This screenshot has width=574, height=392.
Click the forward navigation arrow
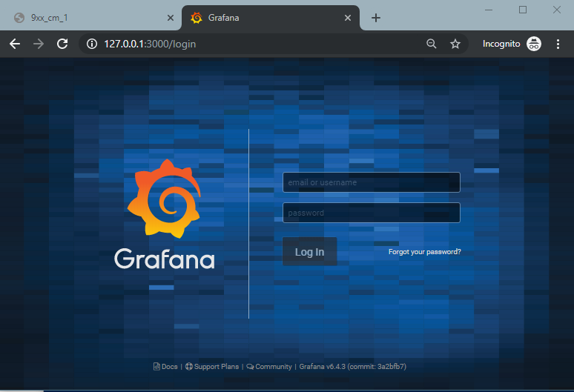click(x=38, y=44)
